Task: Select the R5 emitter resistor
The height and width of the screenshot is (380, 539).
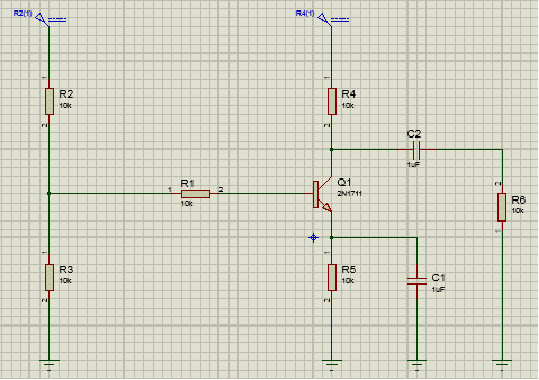Action: pos(332,277)
